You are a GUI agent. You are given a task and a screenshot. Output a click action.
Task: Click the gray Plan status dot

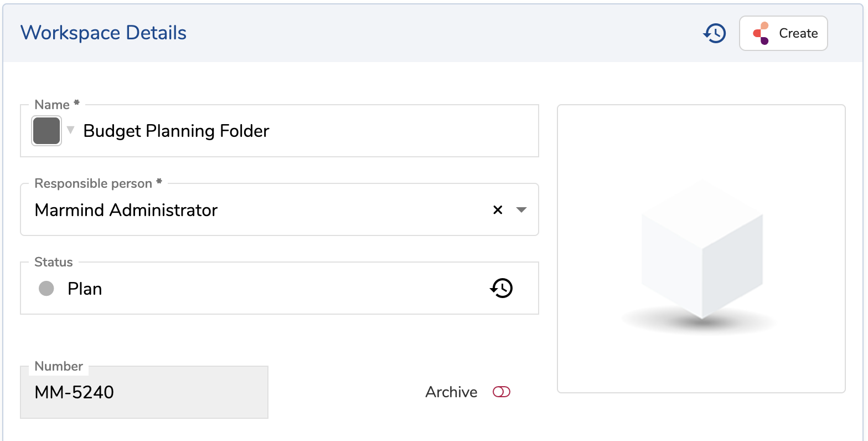46,288
